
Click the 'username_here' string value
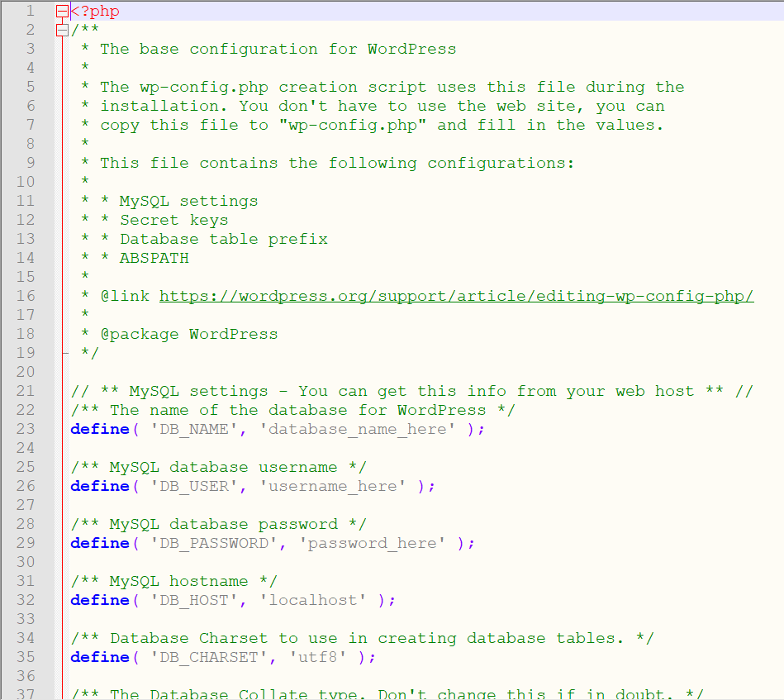click(332, 486)
